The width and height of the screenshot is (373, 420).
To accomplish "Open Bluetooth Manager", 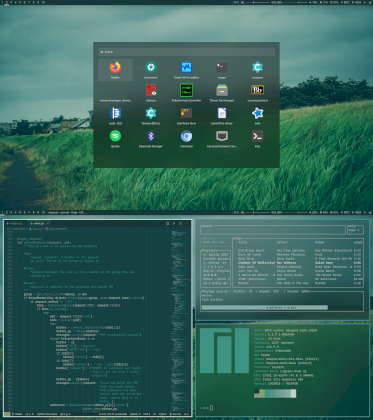I will tap(151, 139).
